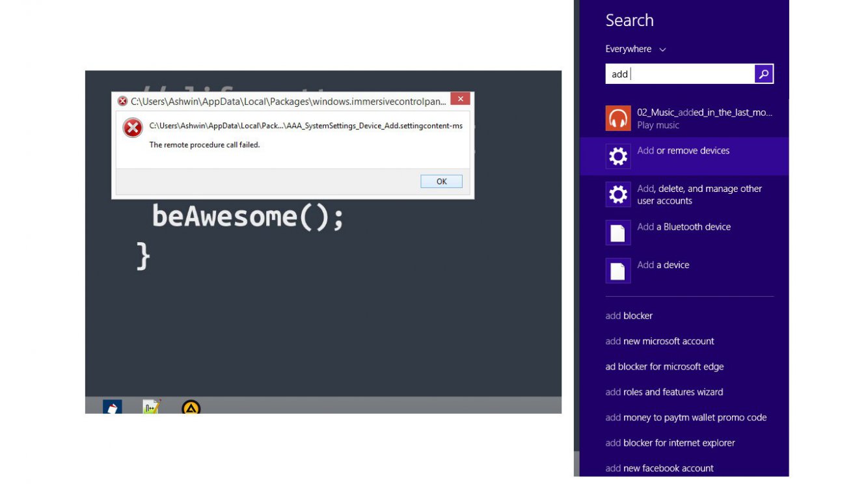Viewport: 868px width, 488px height.
Task: Open the orange headphones music icon
Action: [617, 118]
